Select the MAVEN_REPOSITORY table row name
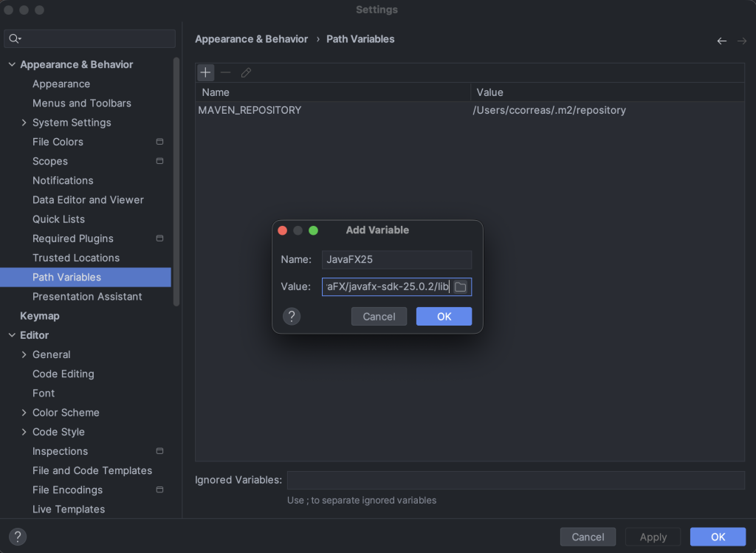Viewport: 756px width, 553px height. click(x=250, y=111)
